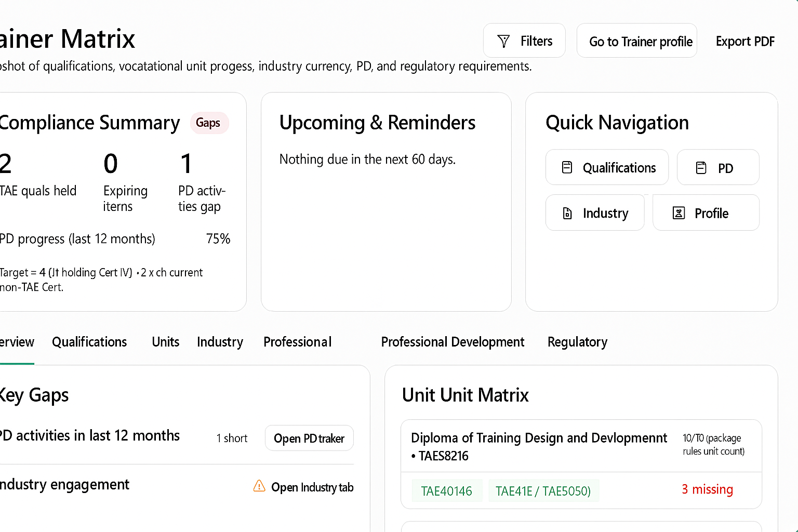Click the Nothing due in next 60 days message
The width and height of the screenshot is (798, 532).
click(367, 159)
